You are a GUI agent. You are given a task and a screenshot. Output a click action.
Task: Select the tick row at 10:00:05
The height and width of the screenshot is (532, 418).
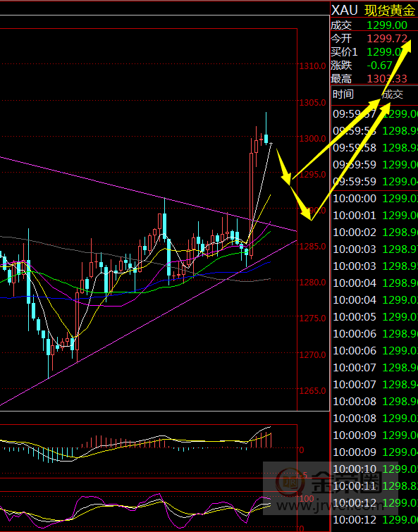[x=375, y=317]
